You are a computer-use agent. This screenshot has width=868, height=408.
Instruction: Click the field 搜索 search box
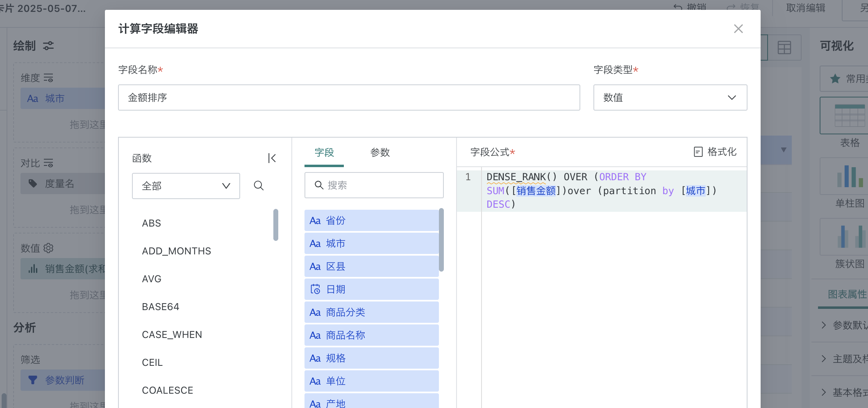374,185
